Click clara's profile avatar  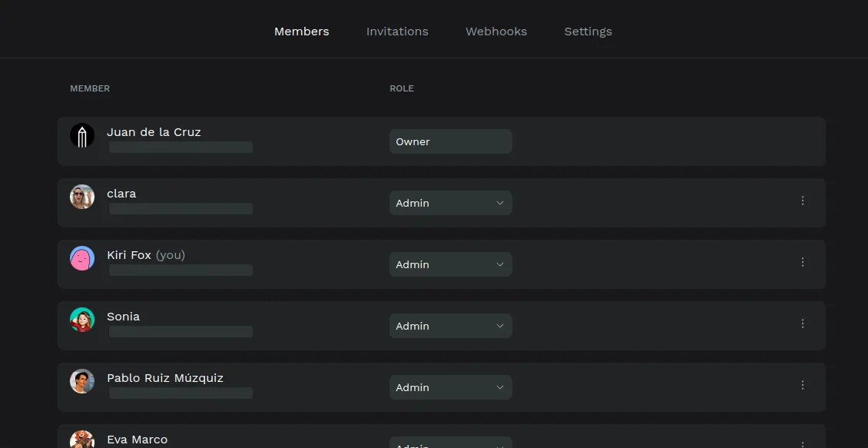tap(82, 197)
